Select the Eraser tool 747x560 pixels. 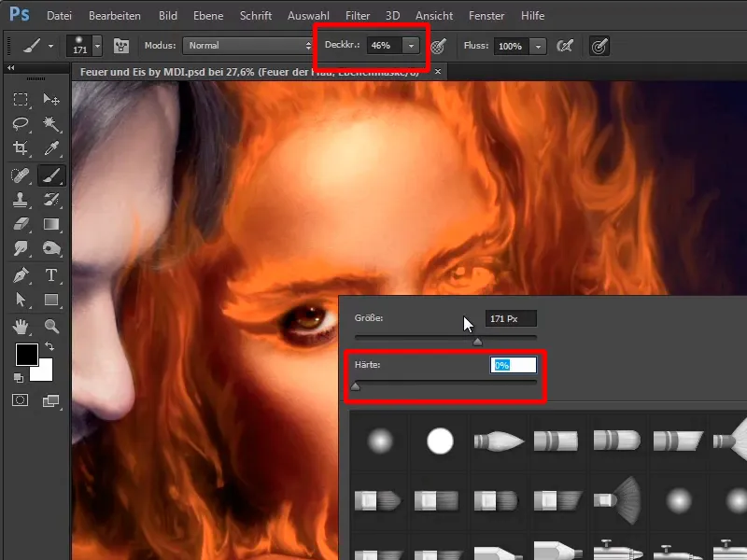click(x=20, y=224)
